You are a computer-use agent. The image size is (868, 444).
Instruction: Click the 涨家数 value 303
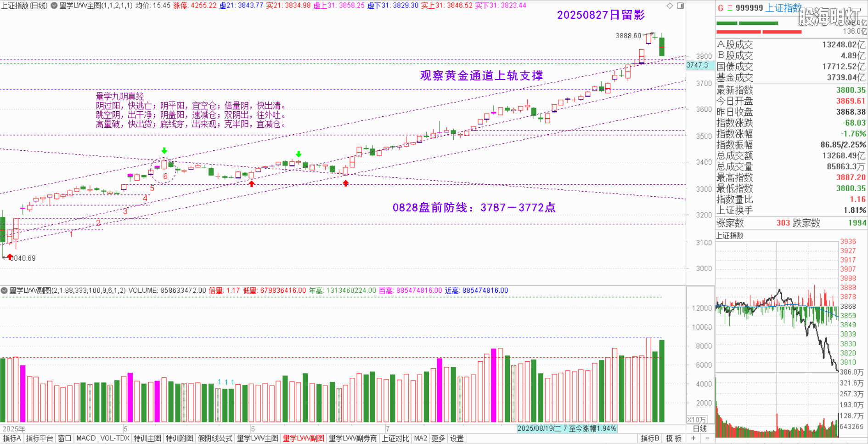tap(783, 223)
